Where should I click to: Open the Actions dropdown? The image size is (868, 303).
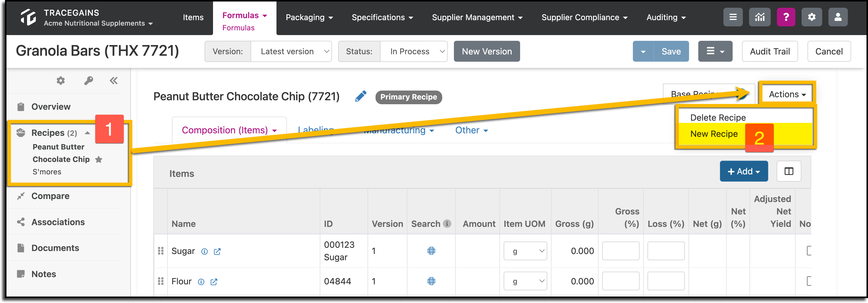pos(787,94)
